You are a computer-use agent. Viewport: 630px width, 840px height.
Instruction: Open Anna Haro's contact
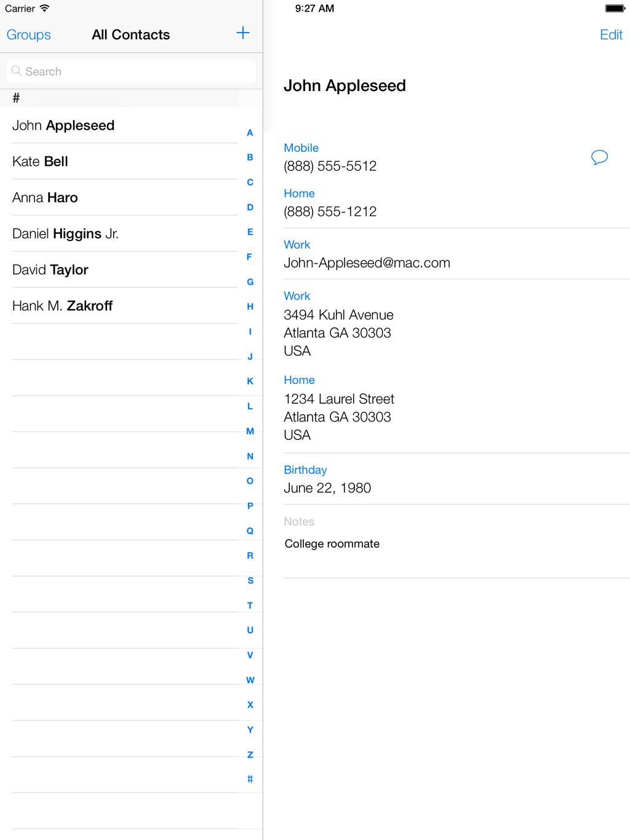pyautogui.click(x=45, y=198)
